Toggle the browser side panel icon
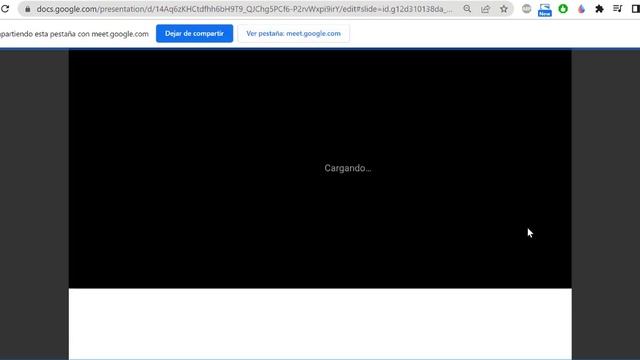This screenshot has height=360, width=640. tap(636, 9)
